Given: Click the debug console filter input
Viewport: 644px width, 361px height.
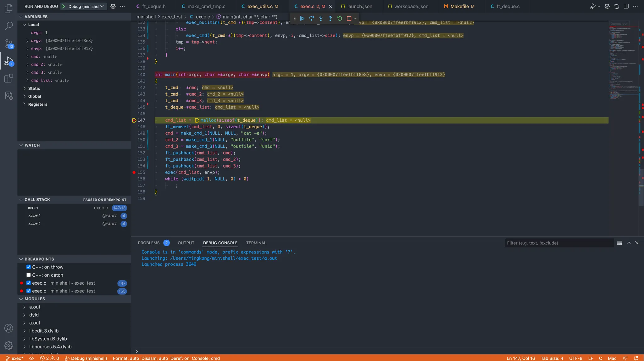Looking at the screenshot, I should pos(559,243).
